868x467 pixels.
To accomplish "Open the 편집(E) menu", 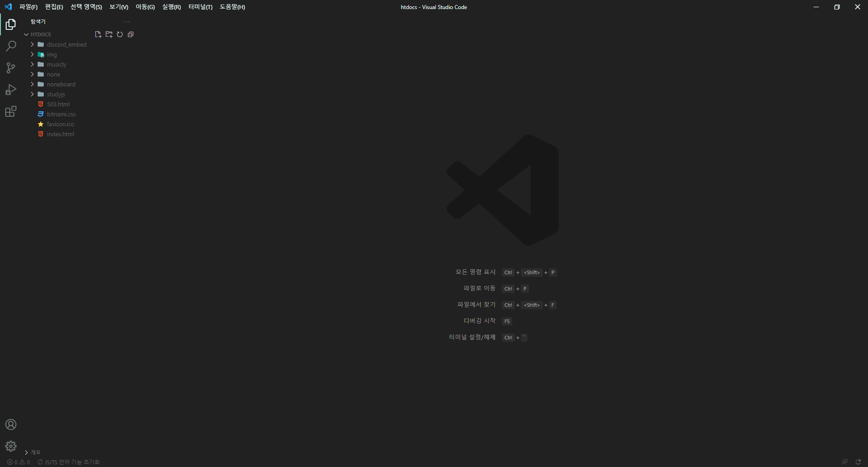I will point(54,7).
